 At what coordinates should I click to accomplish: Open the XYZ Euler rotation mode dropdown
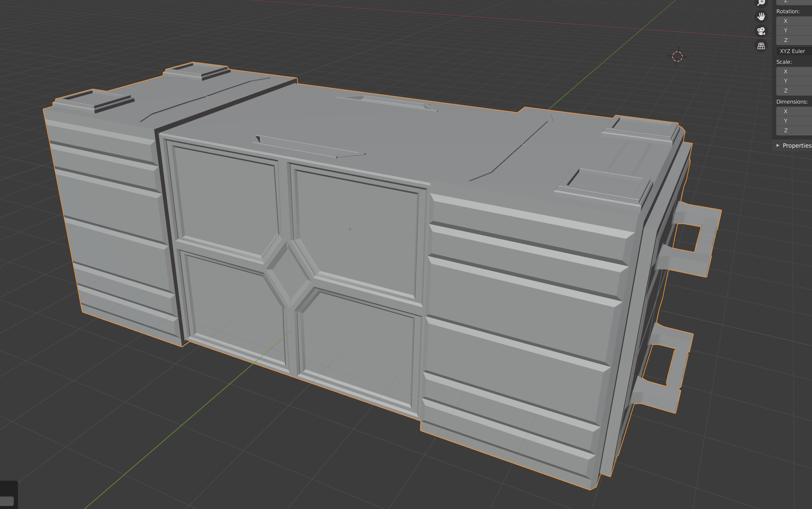pyautogui.click(x=795, y=51)
